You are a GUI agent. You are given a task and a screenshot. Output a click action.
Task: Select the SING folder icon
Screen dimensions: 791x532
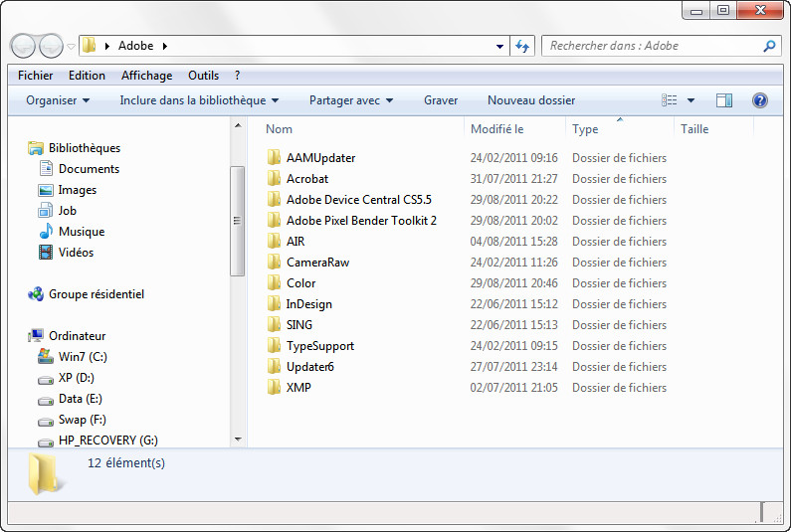tap(274, 325)
